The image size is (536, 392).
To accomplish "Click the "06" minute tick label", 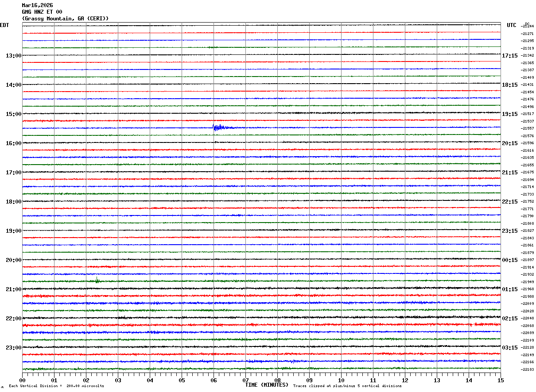I will tap(214, 380).
